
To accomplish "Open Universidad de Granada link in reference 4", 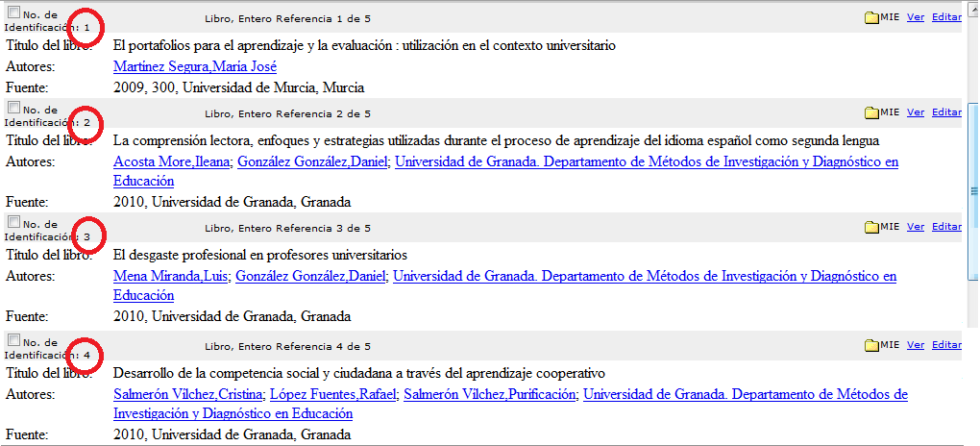I will click(745, 394).
